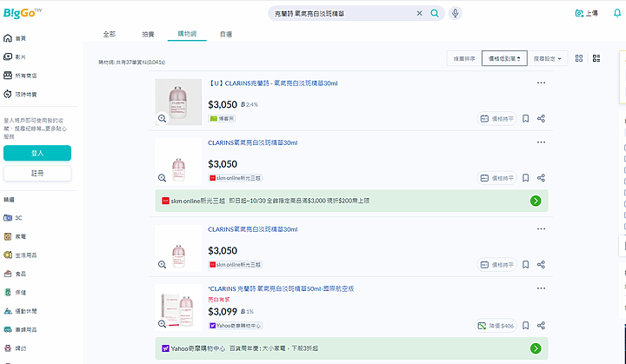
Task: Open the skm online promo banner arrow
Action: [536, 201]
